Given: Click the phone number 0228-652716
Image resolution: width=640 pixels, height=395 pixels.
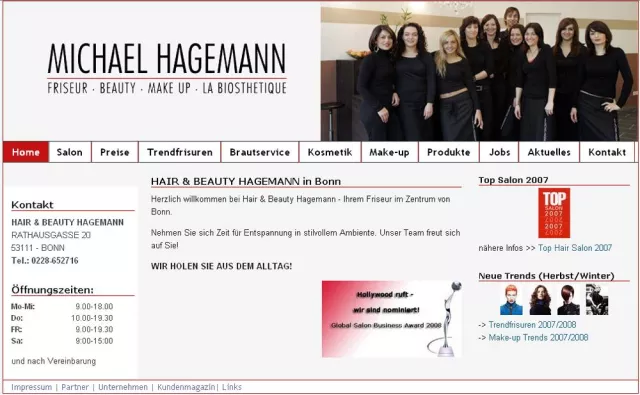Looking at the screenshot, I should pos(55,260).
